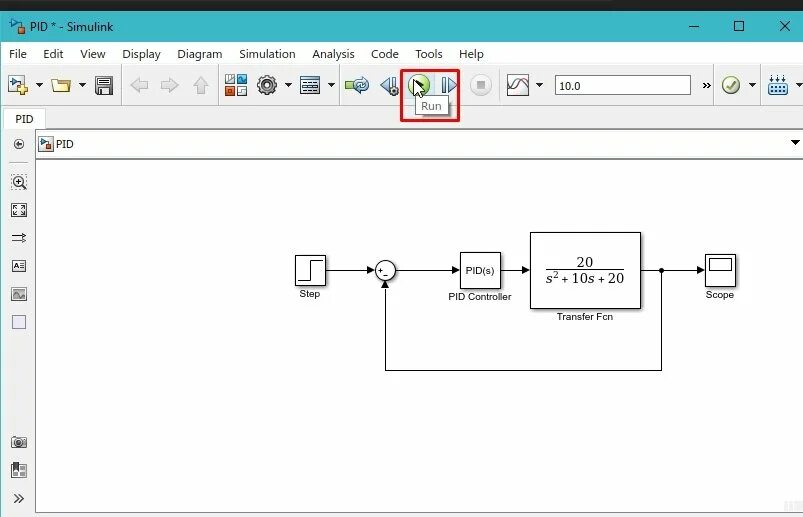
Task: Click the Forward navigation arrow
Action: tap(170, 85)
